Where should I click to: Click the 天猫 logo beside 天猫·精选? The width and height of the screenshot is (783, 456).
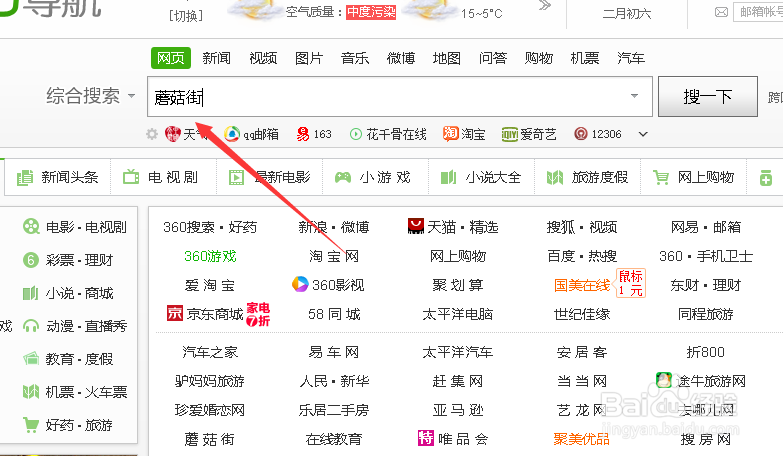tap(416, 226)
